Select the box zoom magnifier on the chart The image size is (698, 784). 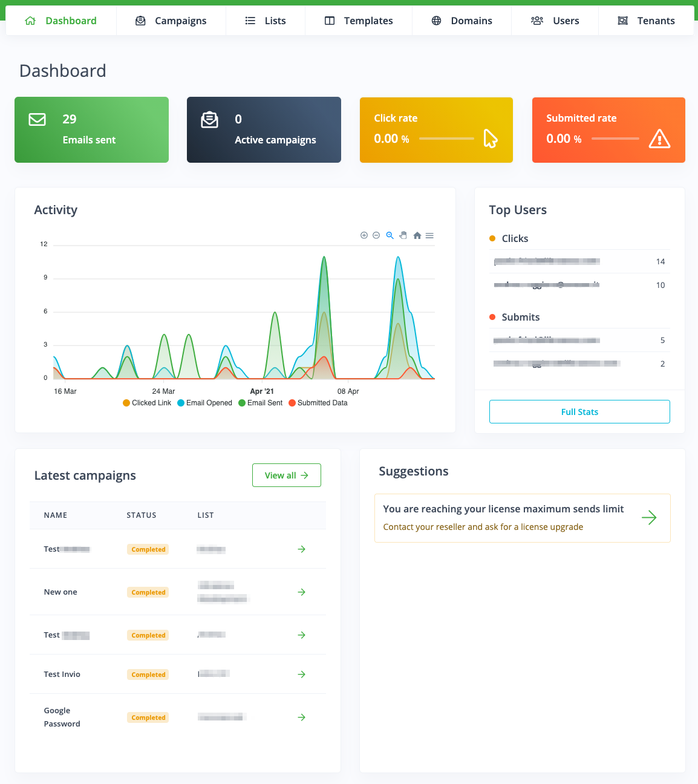coord(390,235)
